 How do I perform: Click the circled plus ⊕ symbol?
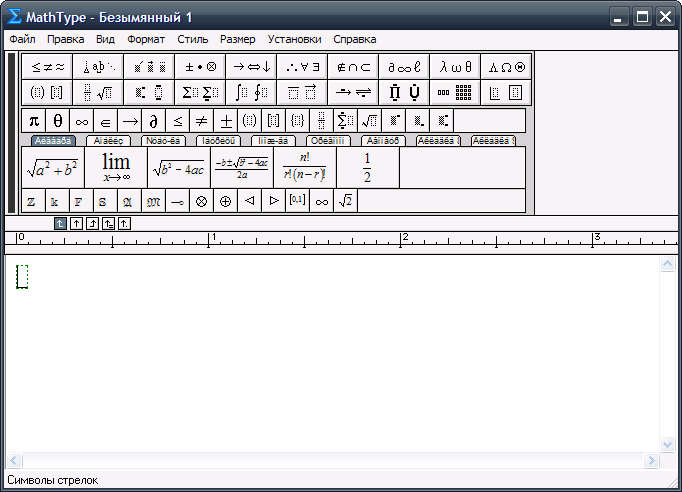tap(225, 201)
